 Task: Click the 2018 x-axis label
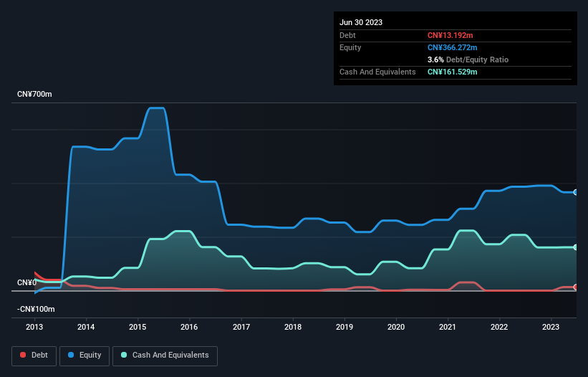[x=293, y=327]
